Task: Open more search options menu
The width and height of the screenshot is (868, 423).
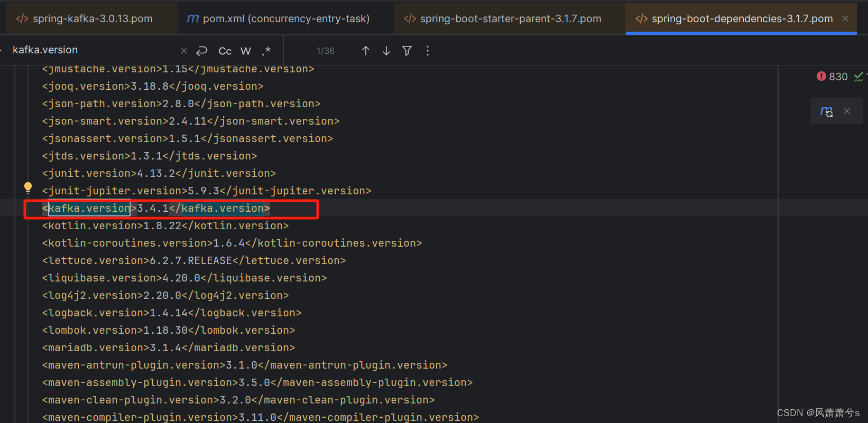Action: click(x=428, y=51)
